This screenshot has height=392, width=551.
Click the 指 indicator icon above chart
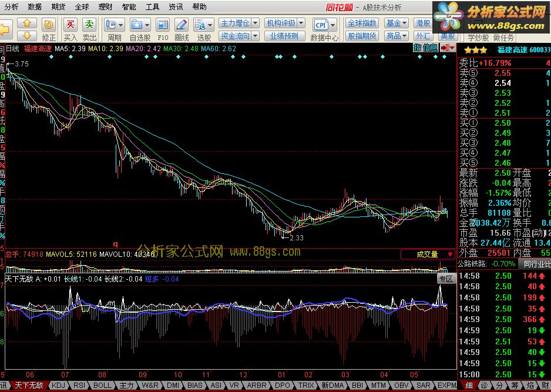pyautogui.click(x=417, y=48)
